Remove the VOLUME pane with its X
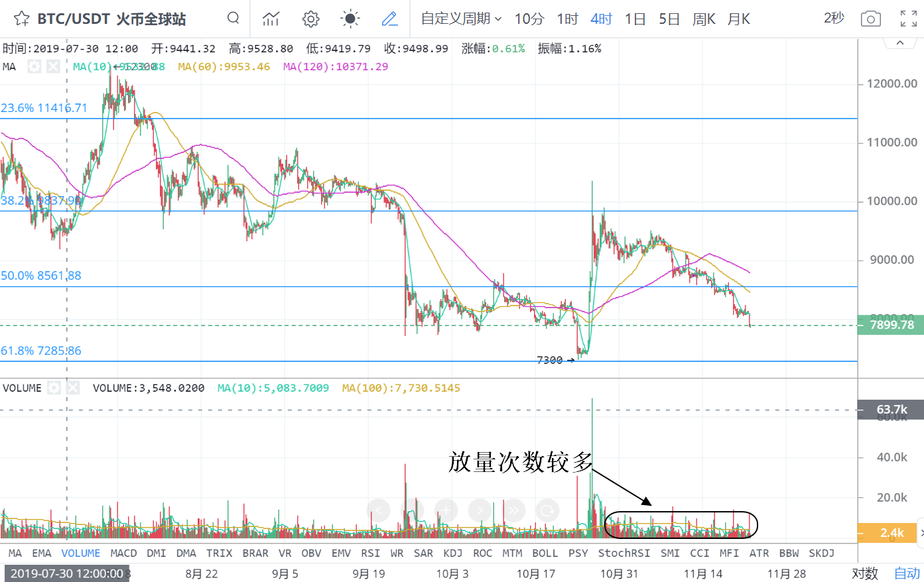Viewport: 924px width, 582px height. pyautogui.click(x=73, y=388)
